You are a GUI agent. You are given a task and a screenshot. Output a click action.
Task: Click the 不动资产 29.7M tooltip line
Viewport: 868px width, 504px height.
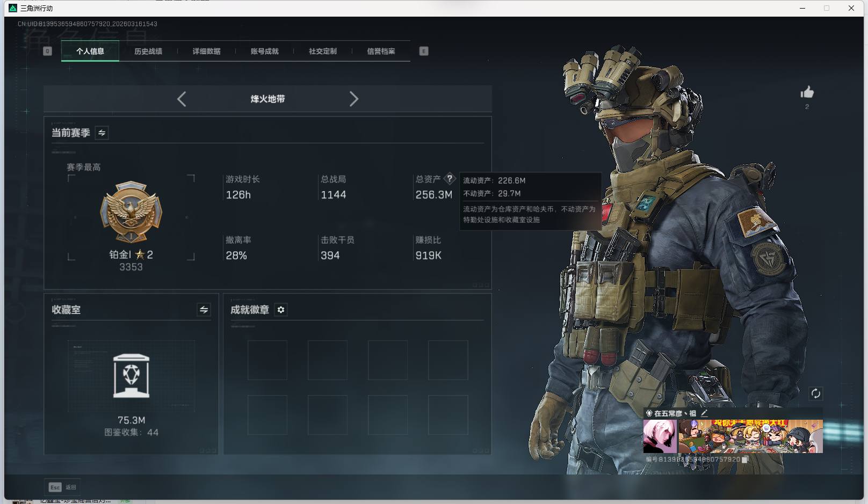492,194
